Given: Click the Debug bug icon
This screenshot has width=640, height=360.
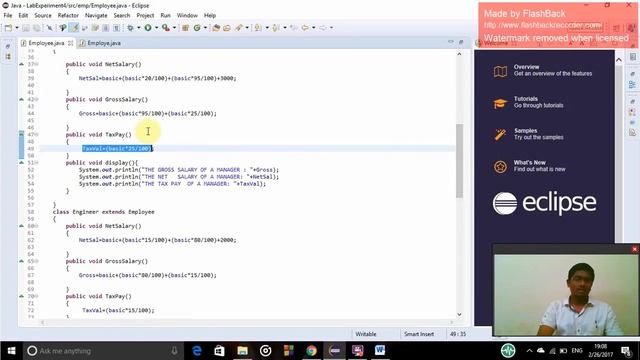Looking at the screenshot, I should [x=130, y=28].
